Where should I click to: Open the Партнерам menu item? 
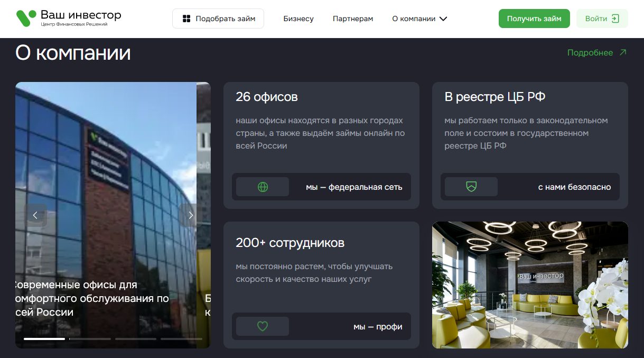coord(353,19)
